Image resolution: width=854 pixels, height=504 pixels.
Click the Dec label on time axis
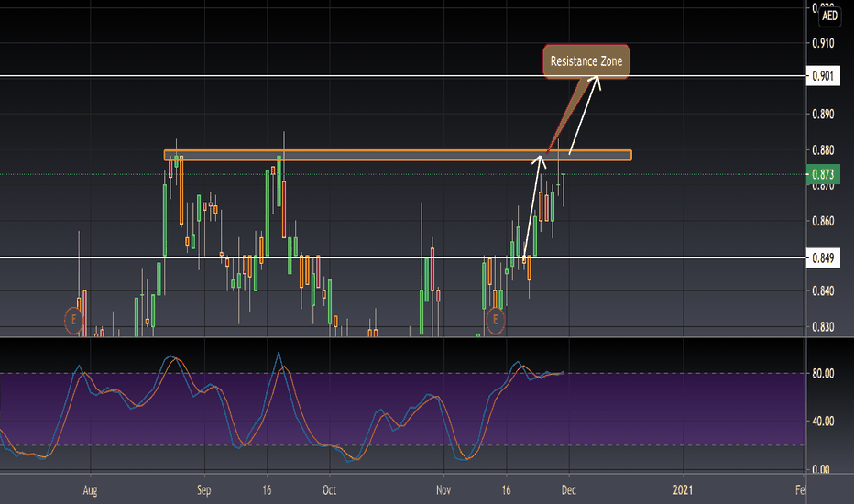(x=569, y=490)
